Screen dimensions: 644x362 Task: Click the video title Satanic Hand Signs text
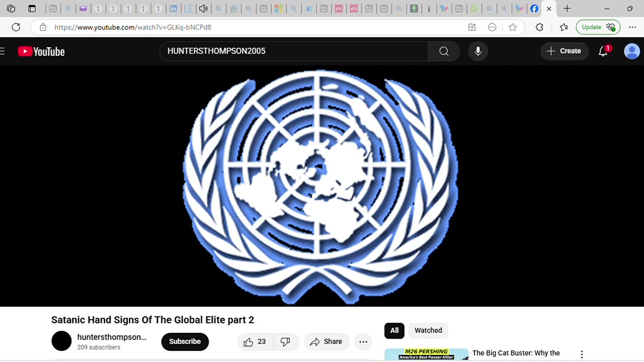[x=152, y=320]
